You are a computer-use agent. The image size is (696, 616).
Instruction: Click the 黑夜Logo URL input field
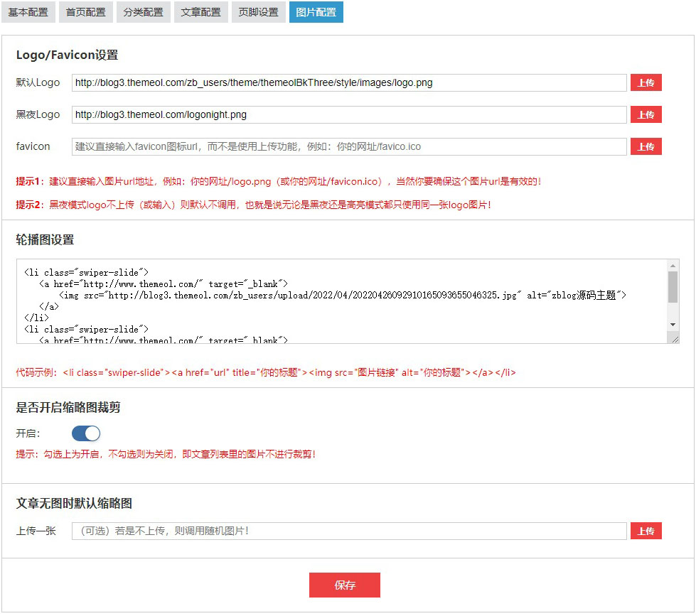click(348, 114)
